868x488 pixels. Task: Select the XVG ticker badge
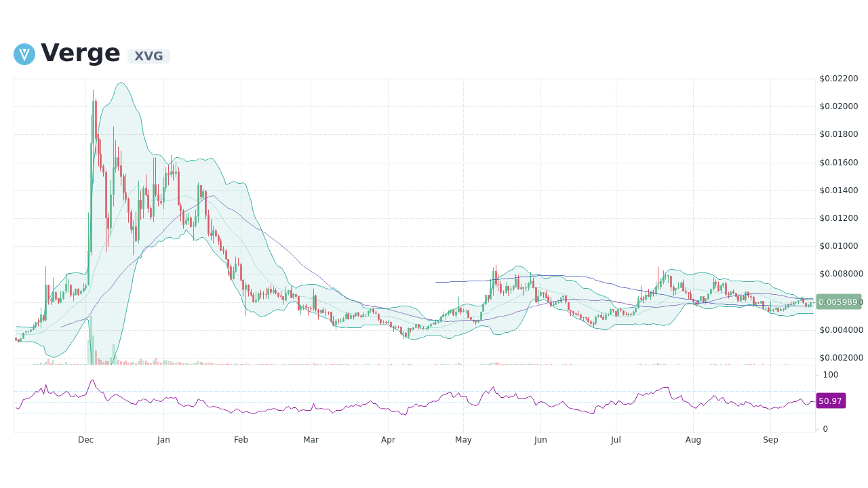[x=148, y=56]
